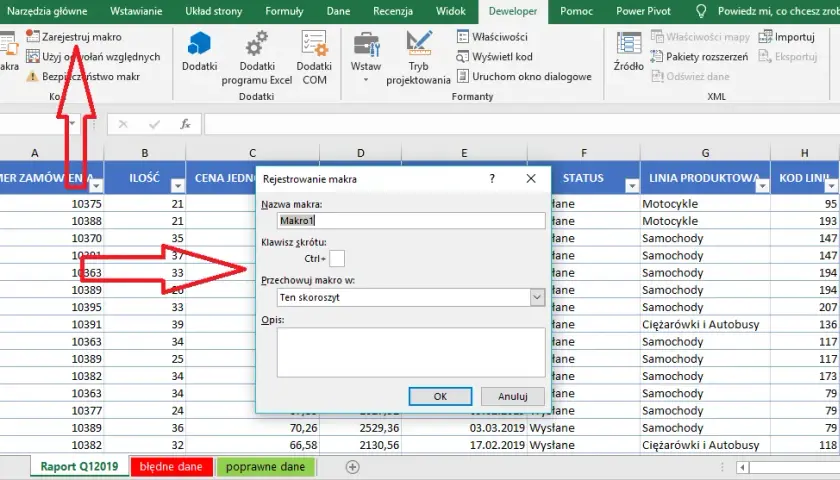This screenshot has width=840, height=480.
Task: Click the greyed Odśwież dane
Action: pos(691,76)
